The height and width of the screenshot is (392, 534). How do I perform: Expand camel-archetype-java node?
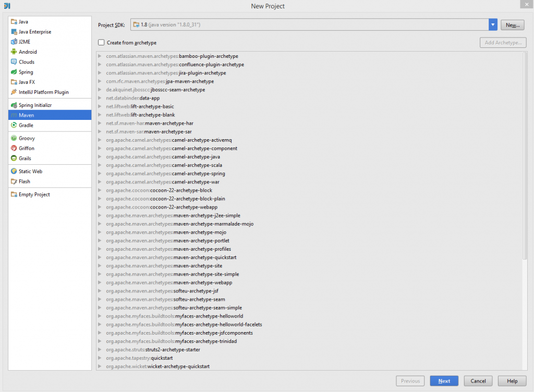(x=100, y=156)
